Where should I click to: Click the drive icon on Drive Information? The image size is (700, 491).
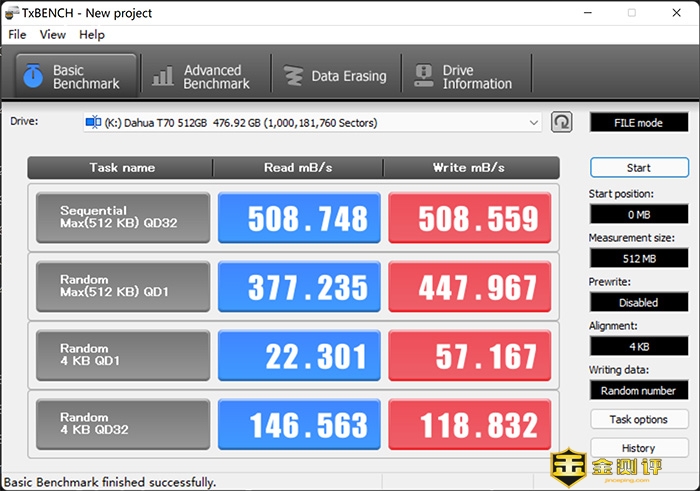click(x=423, y=76)
